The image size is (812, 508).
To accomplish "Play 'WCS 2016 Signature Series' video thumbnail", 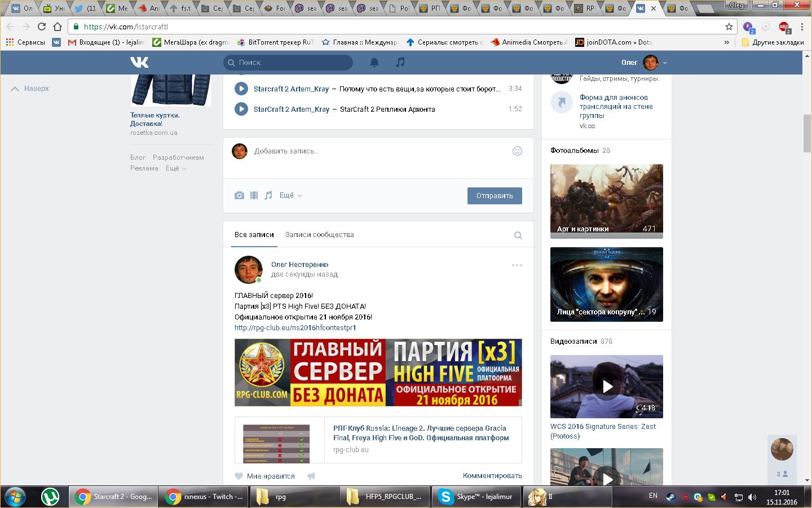I will [607, 387].
